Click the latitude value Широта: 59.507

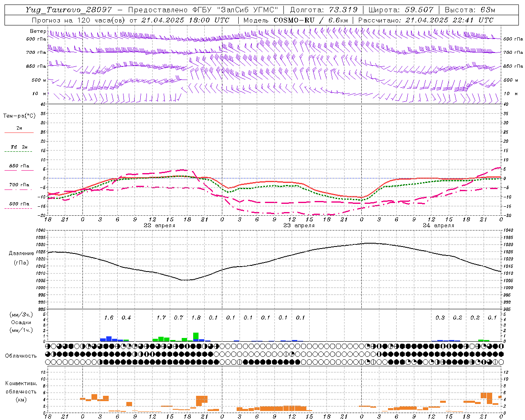pyautogui.click(x=401, y=10)
